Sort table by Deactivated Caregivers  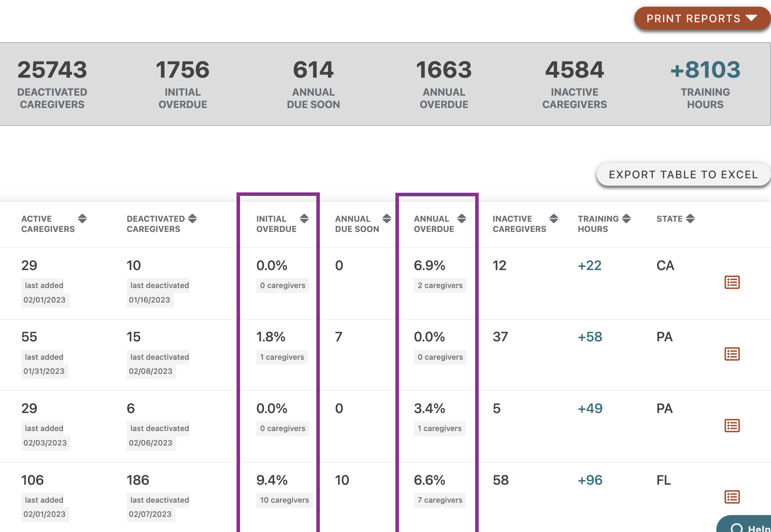[x=192, y=219]
